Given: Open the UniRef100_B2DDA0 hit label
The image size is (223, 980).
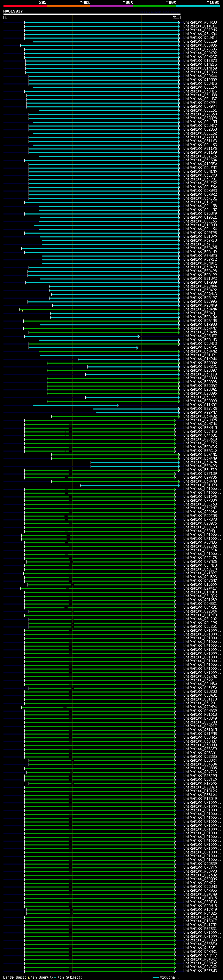Looking at the screenshot, I should click(x=200, y=363).
